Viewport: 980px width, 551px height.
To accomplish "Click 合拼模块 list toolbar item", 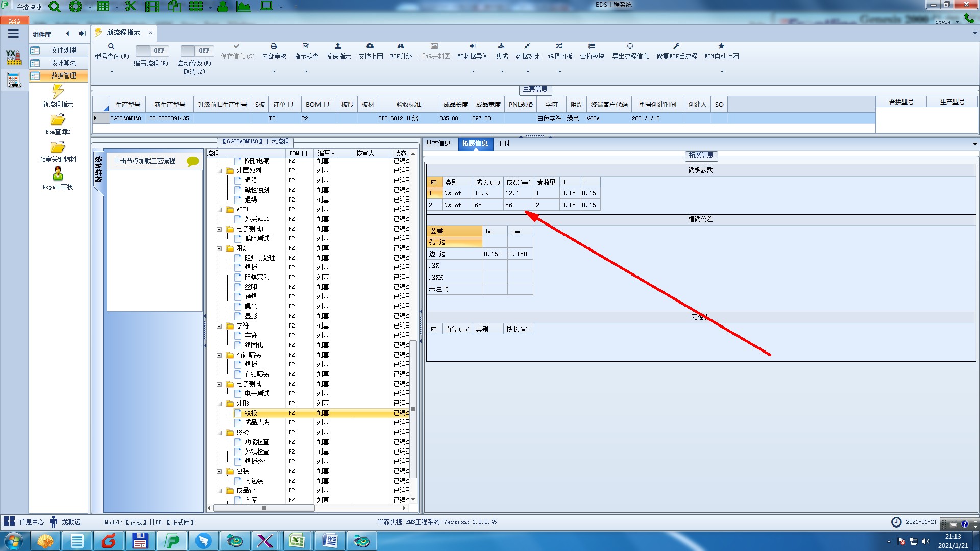I will 592,52.
